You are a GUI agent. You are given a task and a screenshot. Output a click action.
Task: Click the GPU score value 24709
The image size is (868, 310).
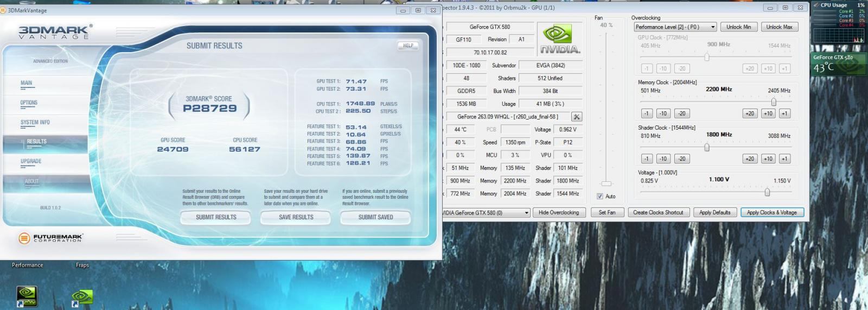[x=173, y=149]
